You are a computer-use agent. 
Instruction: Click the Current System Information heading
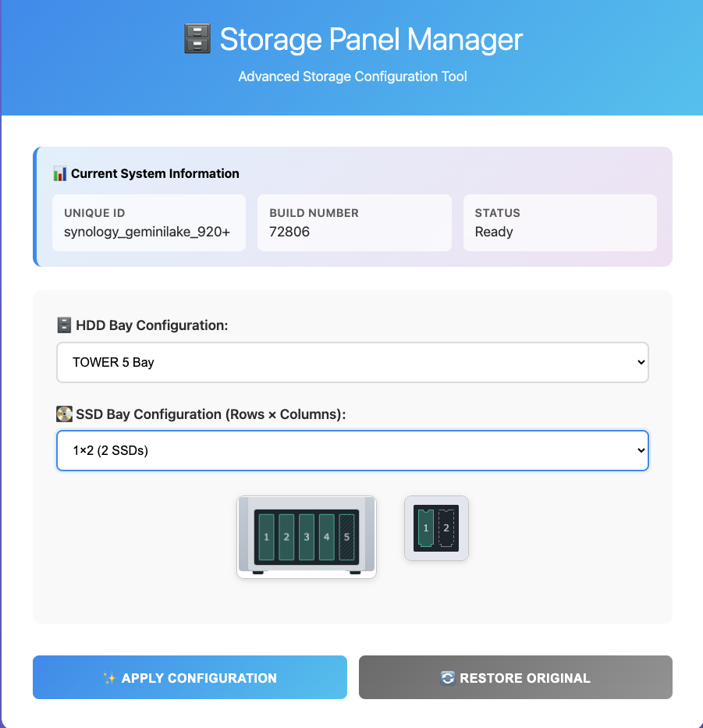155,174
